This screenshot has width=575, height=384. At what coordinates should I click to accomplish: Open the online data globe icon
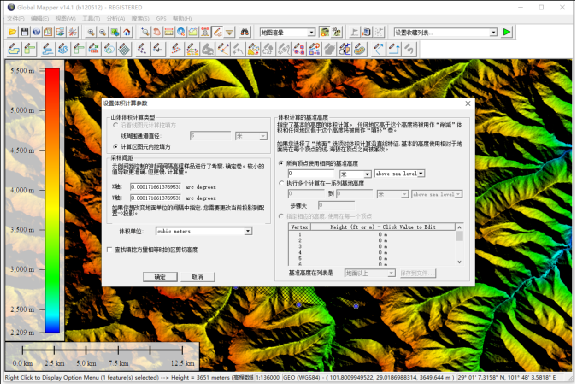coord(36,32)
